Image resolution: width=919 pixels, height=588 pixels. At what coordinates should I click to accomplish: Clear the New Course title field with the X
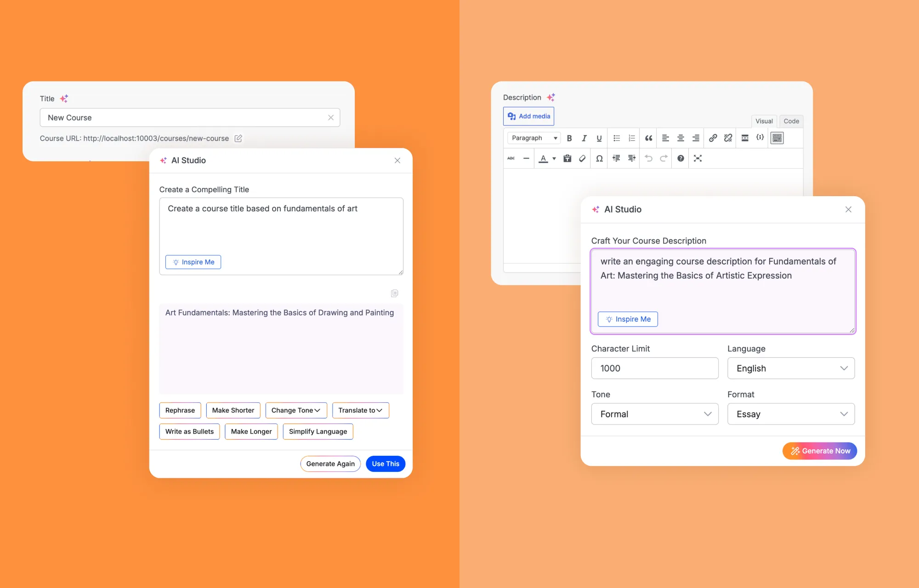point(331,118)
